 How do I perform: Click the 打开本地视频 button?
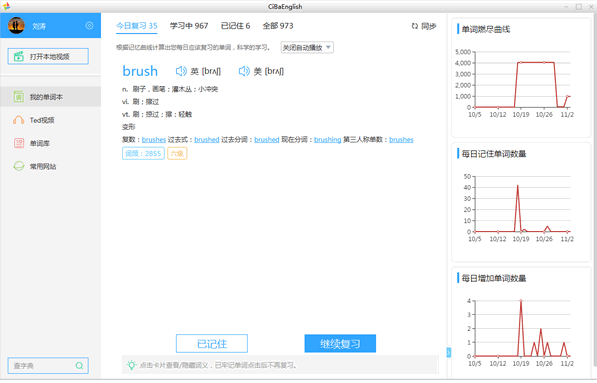click(48, 56)
